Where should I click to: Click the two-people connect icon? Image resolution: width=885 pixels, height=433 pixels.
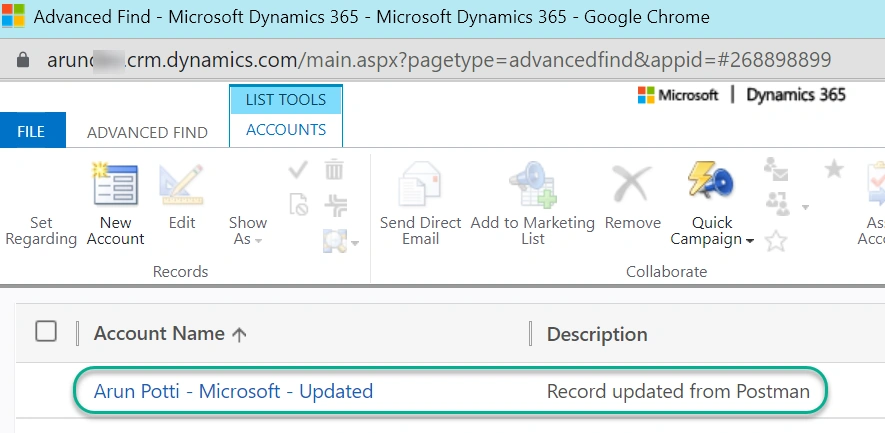point(778,204)
